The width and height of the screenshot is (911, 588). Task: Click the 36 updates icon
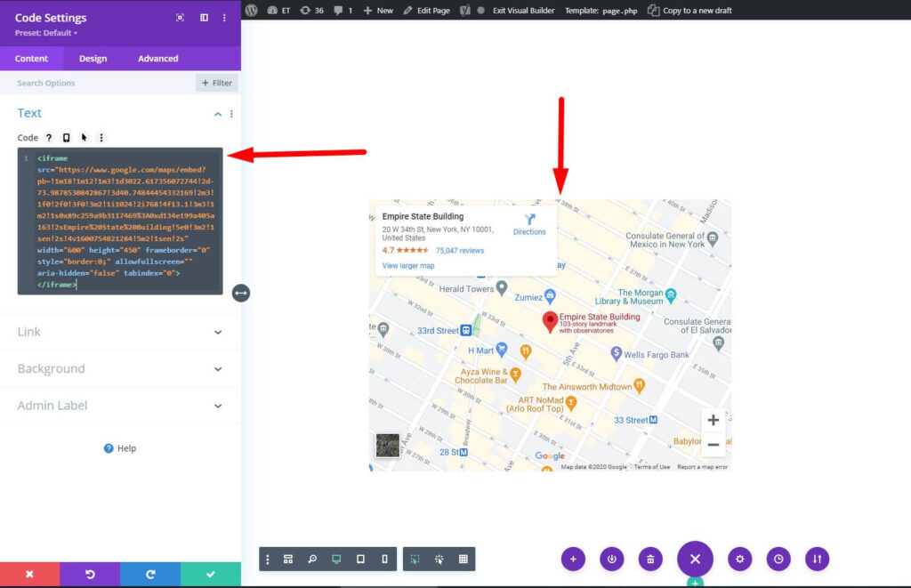312,11
